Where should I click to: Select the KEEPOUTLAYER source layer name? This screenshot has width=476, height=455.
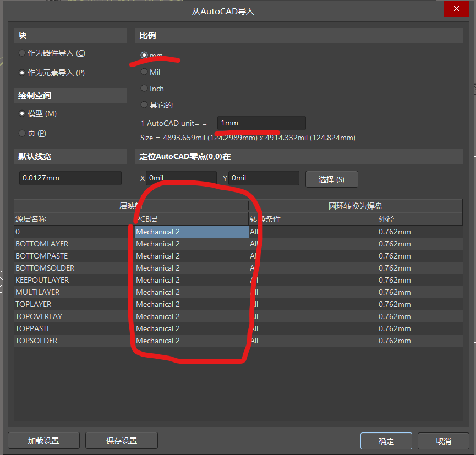coord(42,280)
